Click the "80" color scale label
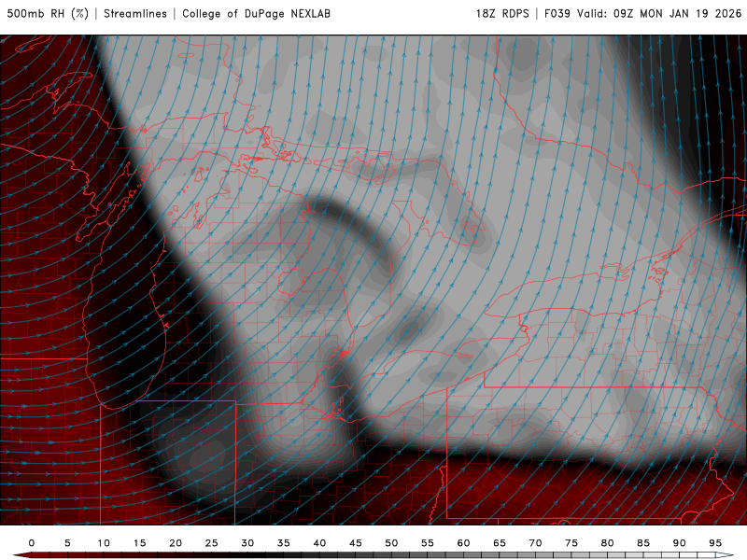747x560 pixels. tap(608, 543)
